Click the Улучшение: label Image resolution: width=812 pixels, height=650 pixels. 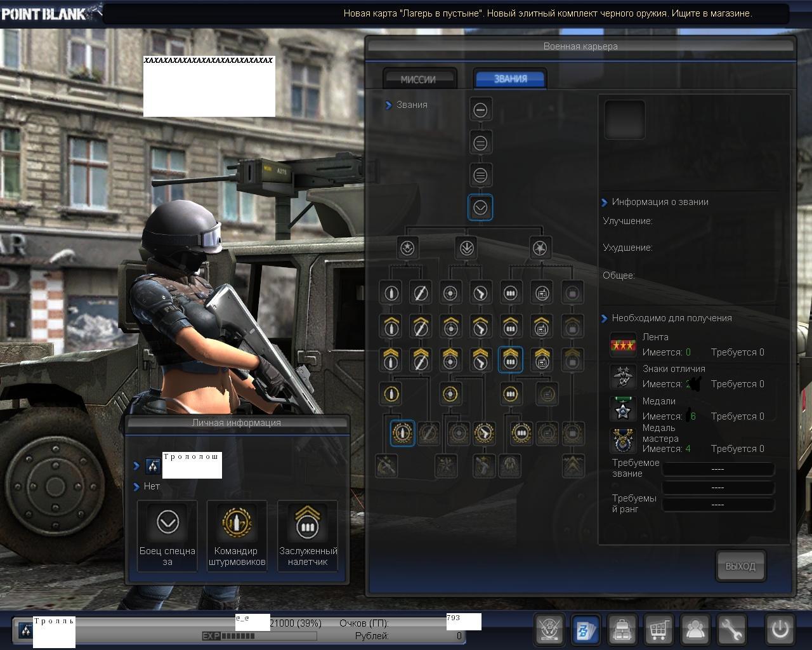pyautogui.click(x=628, y=221)
